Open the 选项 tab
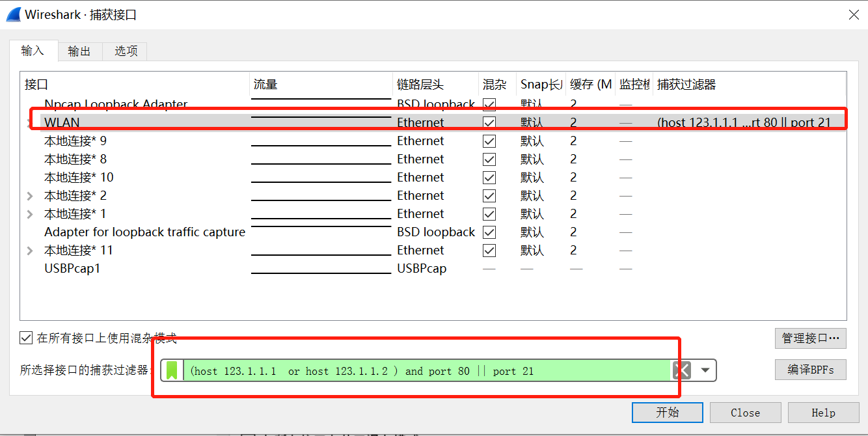 [126, 51]
